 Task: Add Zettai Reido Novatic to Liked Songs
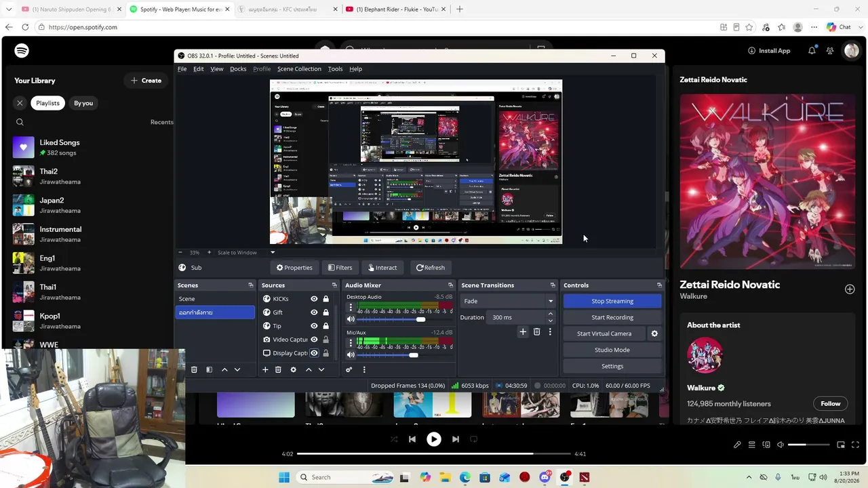(850, 289)
